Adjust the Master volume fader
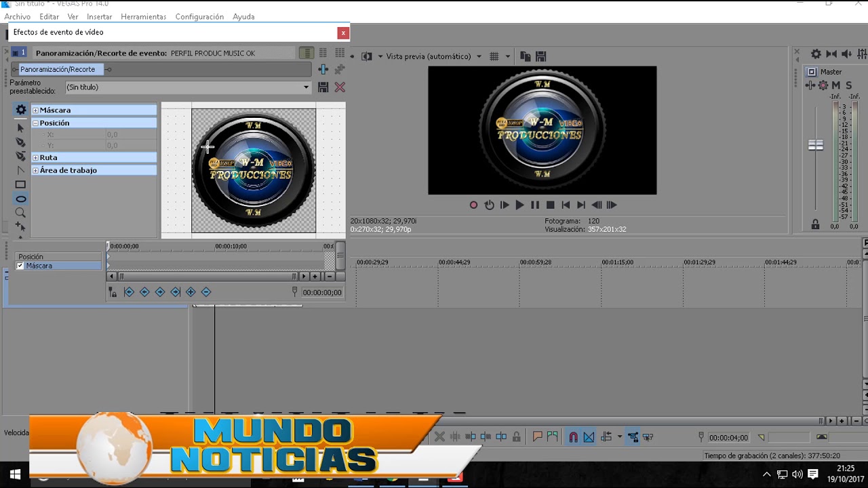This screenshot has height=488, width=868. 816,145
